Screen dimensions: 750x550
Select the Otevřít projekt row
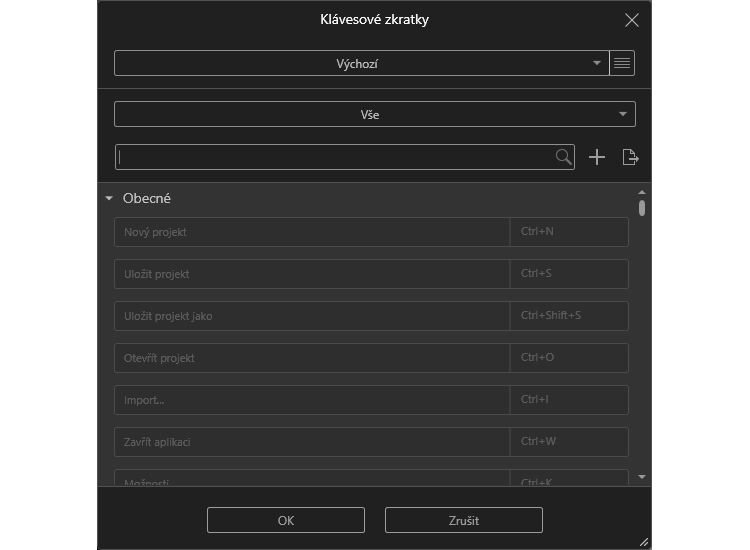click(311, 358)
